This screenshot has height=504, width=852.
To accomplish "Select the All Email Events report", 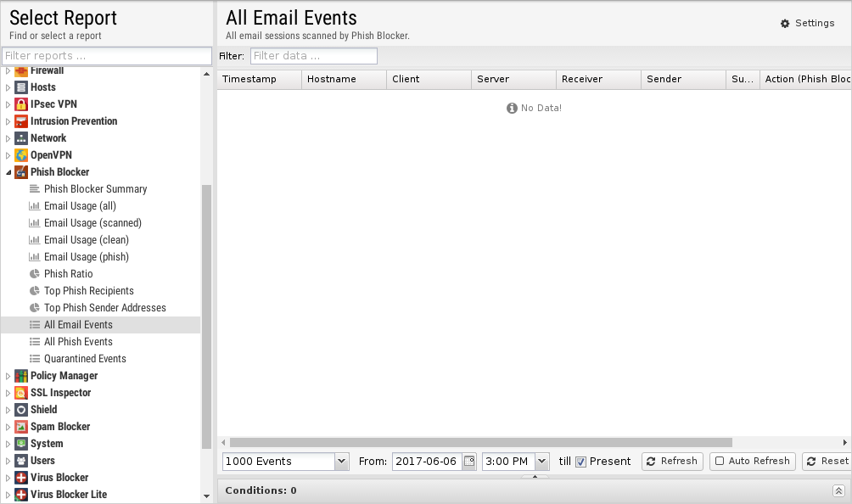I will coord(100,325).
